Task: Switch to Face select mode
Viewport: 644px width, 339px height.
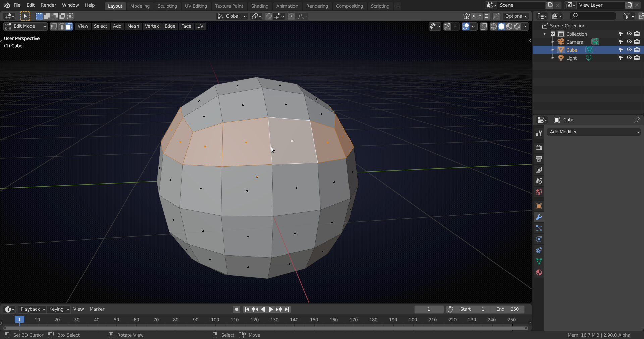Action: (68, 26)
